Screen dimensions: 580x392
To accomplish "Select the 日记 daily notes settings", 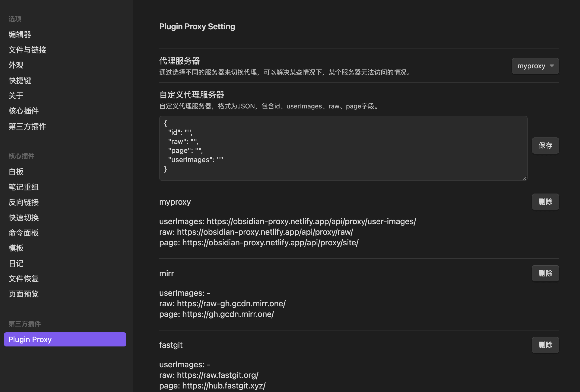I will 16,263.
